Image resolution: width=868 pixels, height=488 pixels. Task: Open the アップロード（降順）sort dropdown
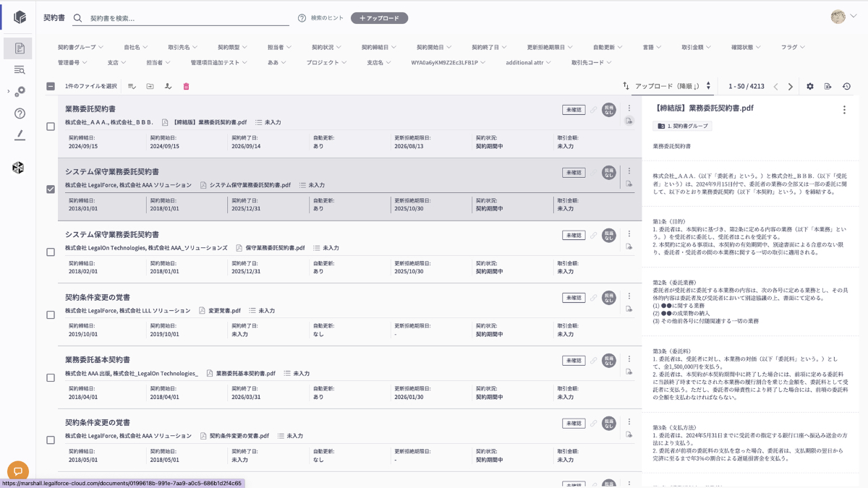click(x=668, y=86)
